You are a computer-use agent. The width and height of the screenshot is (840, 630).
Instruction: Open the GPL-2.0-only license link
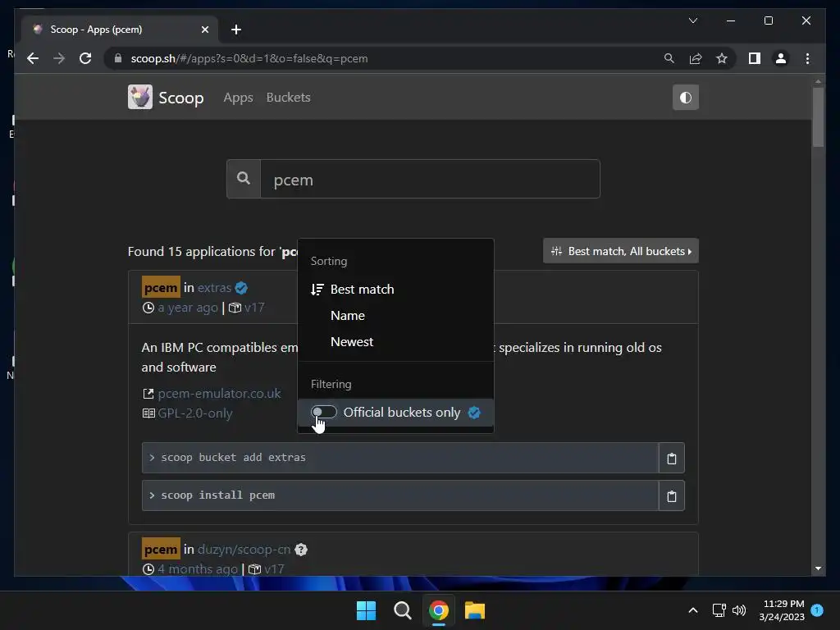click(195, 413)
